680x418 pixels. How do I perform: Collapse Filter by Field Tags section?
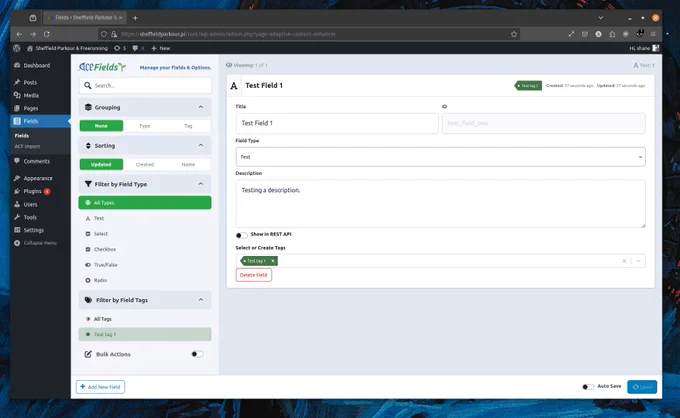[x=201, y=300]
